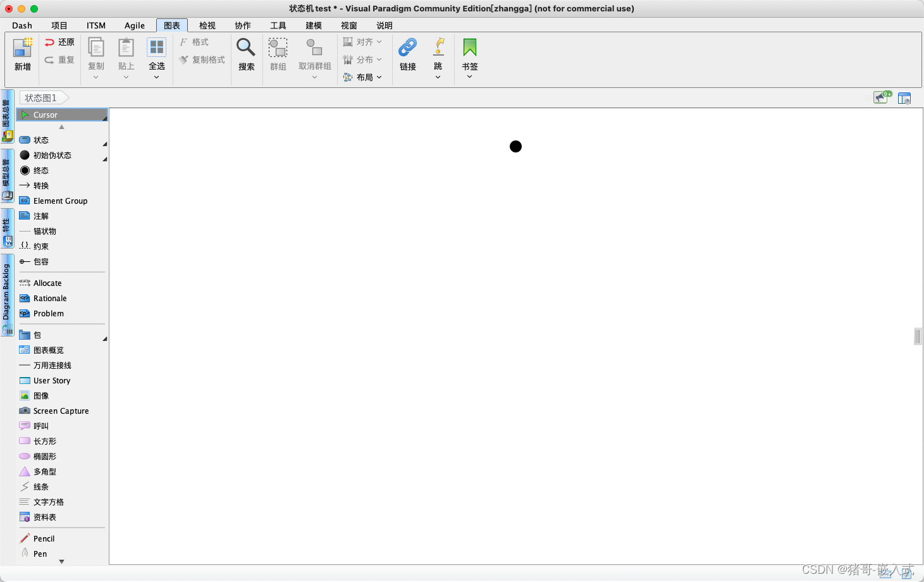Switch to the 检视 view tab
924x582 pixels.
207,25
